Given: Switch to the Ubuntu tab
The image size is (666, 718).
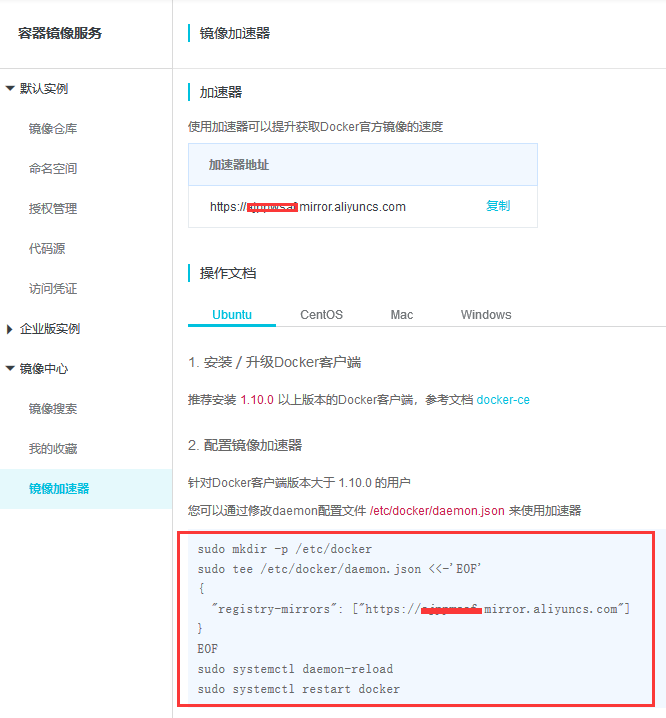Looking at the screenshot, I should 232,315.
